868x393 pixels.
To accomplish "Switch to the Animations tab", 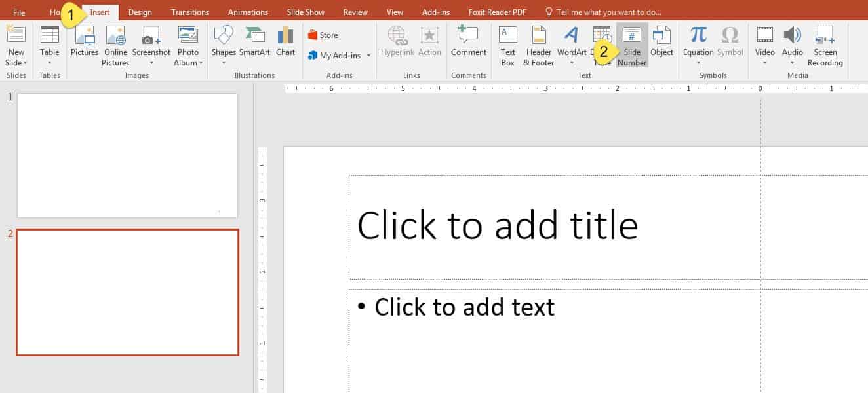I will (247, 11).
